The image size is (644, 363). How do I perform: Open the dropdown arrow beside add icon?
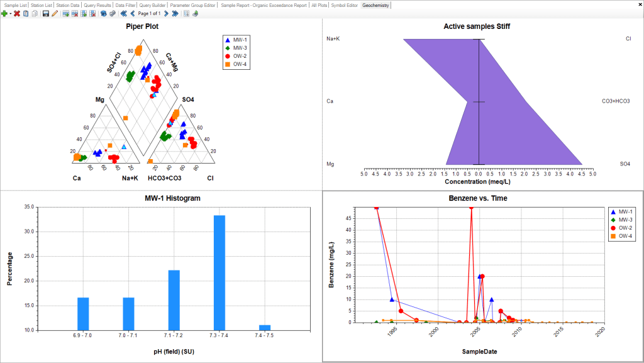click(x=10, y=13)
